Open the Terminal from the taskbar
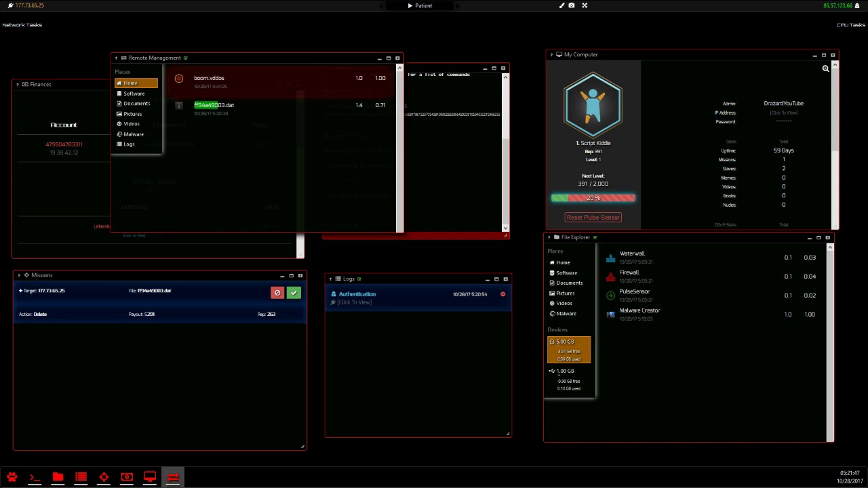The height and width of the screenshot is (488, 868). coord(35,477)
